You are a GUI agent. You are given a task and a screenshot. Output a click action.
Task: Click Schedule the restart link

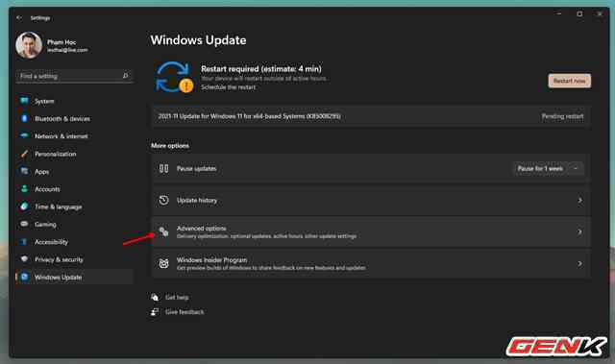click(229, 87)
